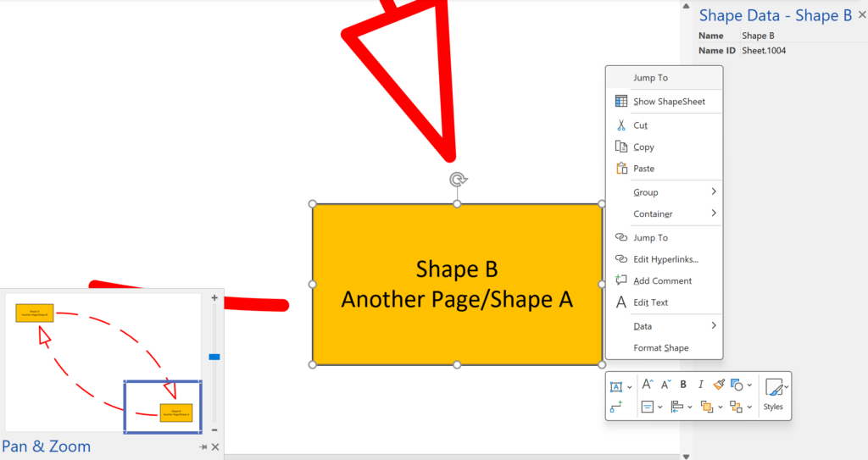Select Edit Hyperlinks in context menu
This screenshot has width=868, height=460.
[x=665, y=259]
